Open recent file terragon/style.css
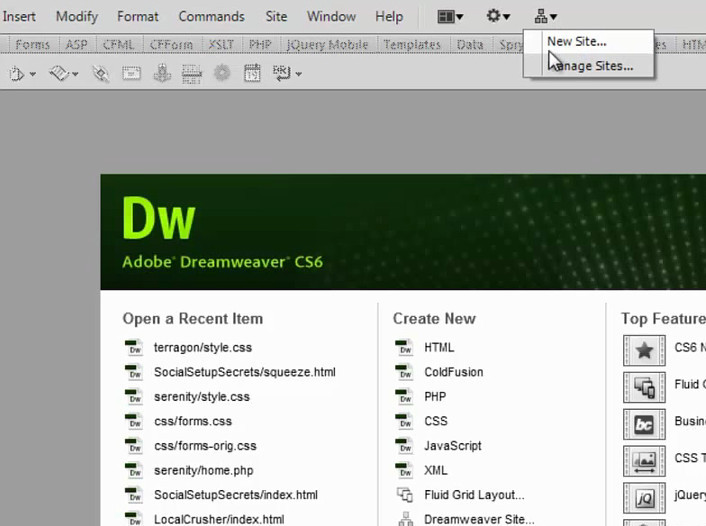The height and width of the screenshot is (526, 706). click(x=202, y=348)
